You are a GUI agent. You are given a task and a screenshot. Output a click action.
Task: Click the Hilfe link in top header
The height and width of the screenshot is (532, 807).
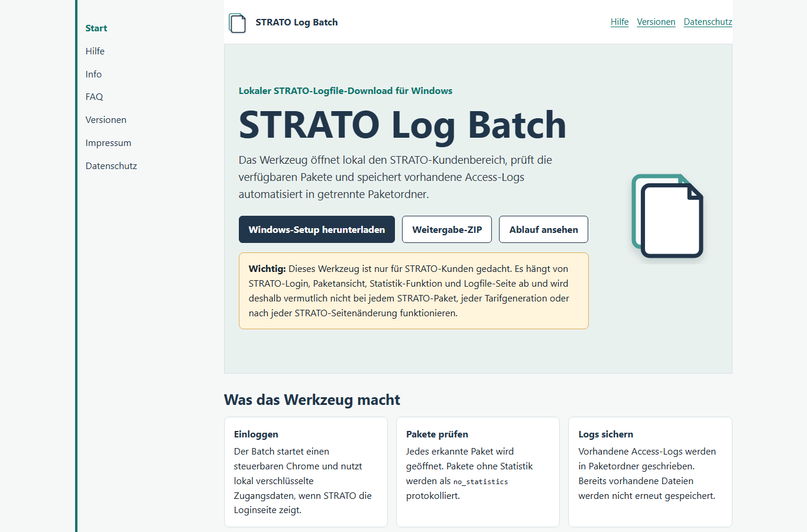[x=620, y=22]
